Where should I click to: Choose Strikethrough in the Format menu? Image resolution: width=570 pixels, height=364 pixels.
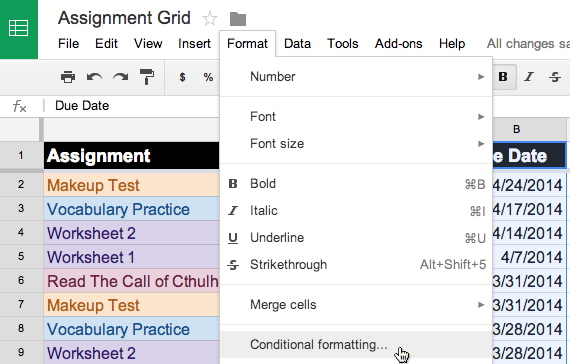[x=356, y=264]
